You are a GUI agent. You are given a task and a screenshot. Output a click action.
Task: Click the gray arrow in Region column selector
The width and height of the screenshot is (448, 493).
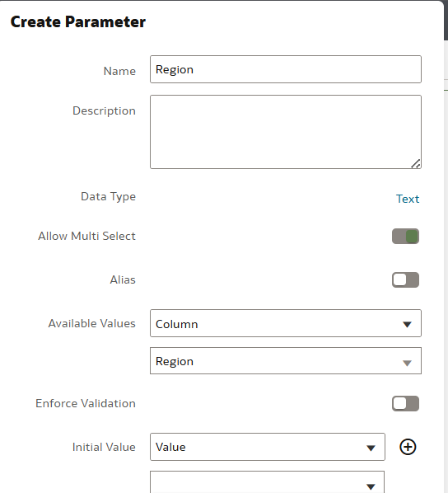tap(407, 363)
